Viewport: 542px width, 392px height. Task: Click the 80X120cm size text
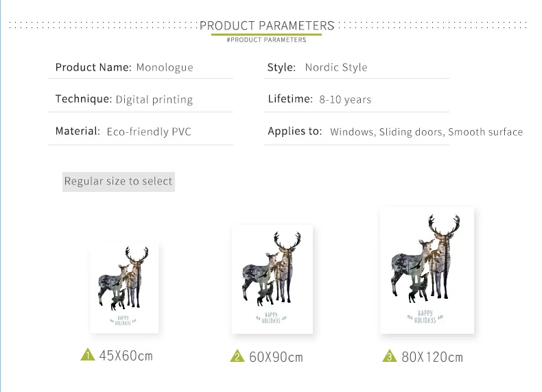click(432, 357)
